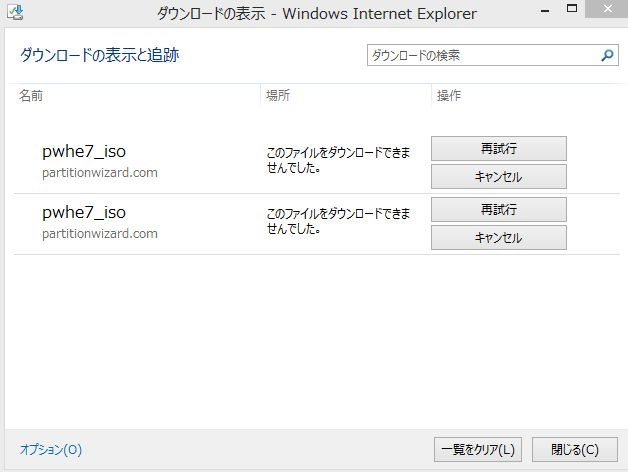Close the window with the X button
The width and height of the screenshot is (628, 472).
click(x=608, y=9)
